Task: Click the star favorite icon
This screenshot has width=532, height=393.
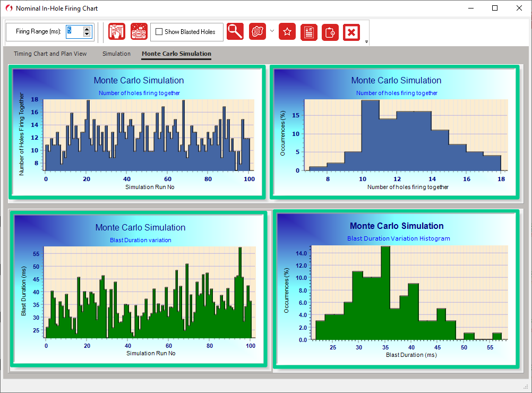Action: point(287,32)
